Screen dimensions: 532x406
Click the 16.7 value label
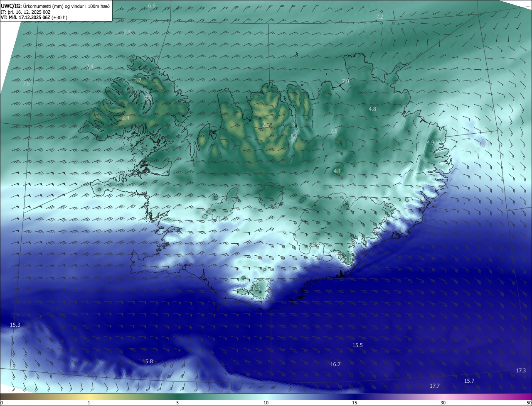pos(335,364)
